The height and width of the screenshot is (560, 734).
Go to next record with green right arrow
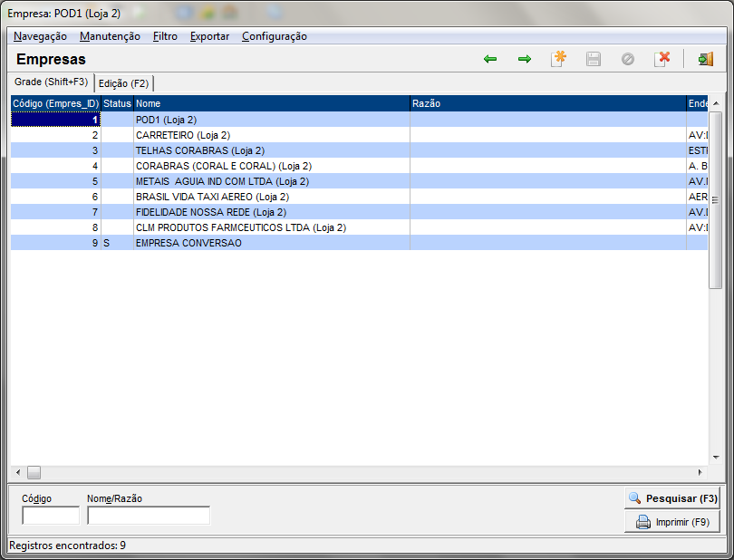[x=525, y=59]
